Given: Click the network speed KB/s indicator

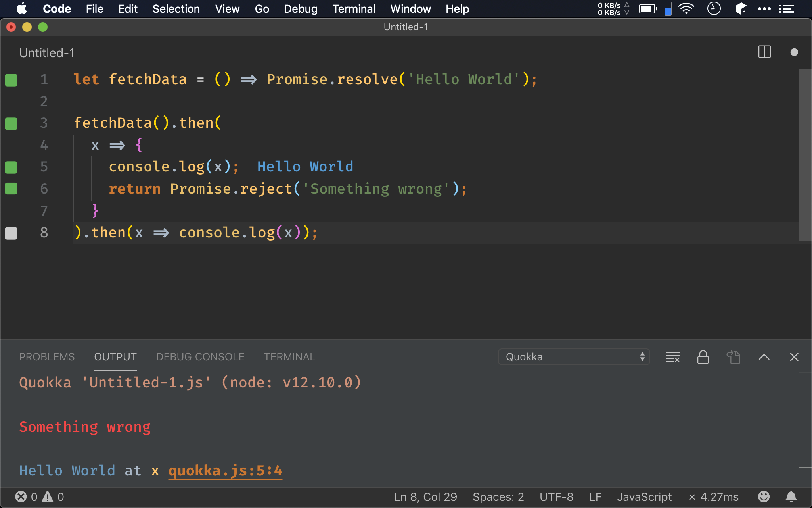Looking at the screenshot, I should 613,9.
